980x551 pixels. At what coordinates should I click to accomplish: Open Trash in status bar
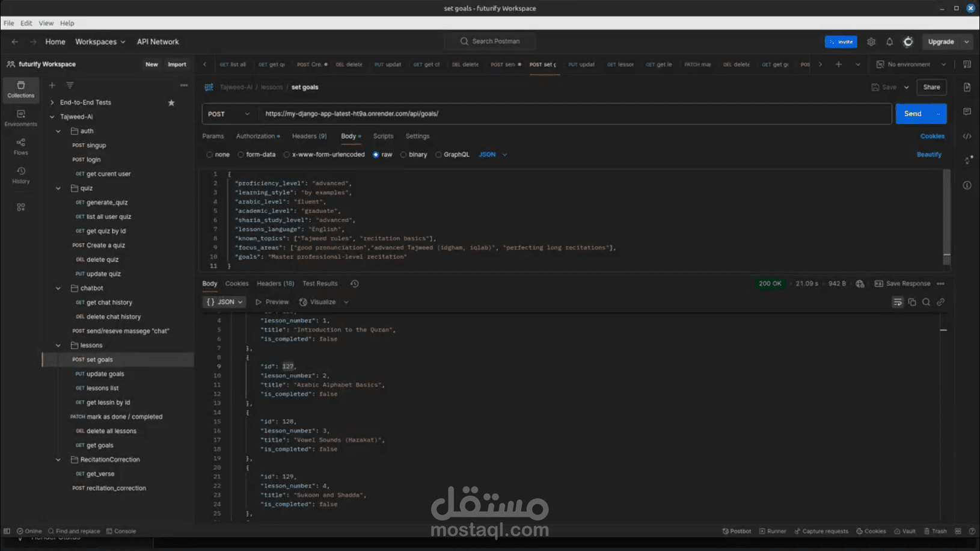(x=936, y=531)
